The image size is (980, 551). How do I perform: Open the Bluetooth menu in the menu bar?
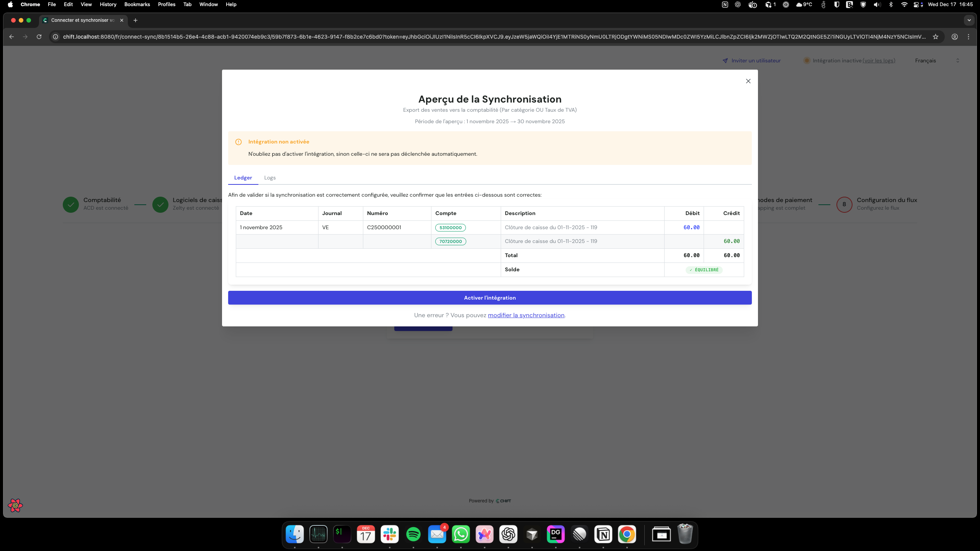(891, 5)
